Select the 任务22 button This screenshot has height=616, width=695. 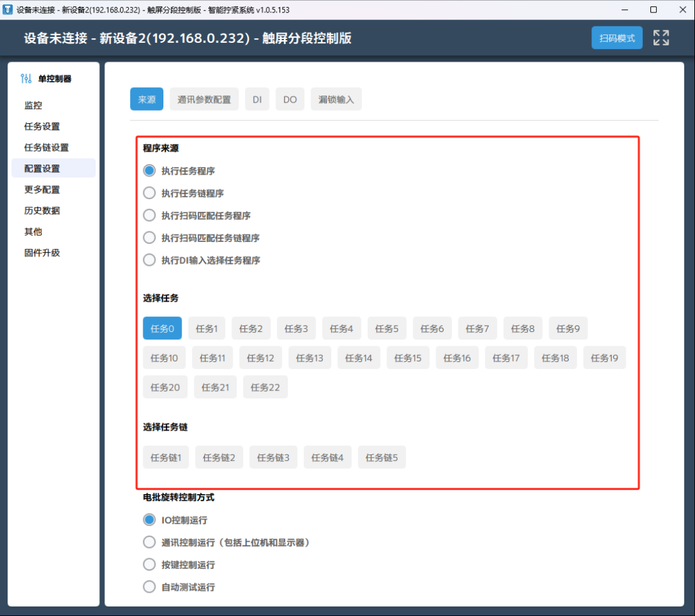click(x=265, y=387)
